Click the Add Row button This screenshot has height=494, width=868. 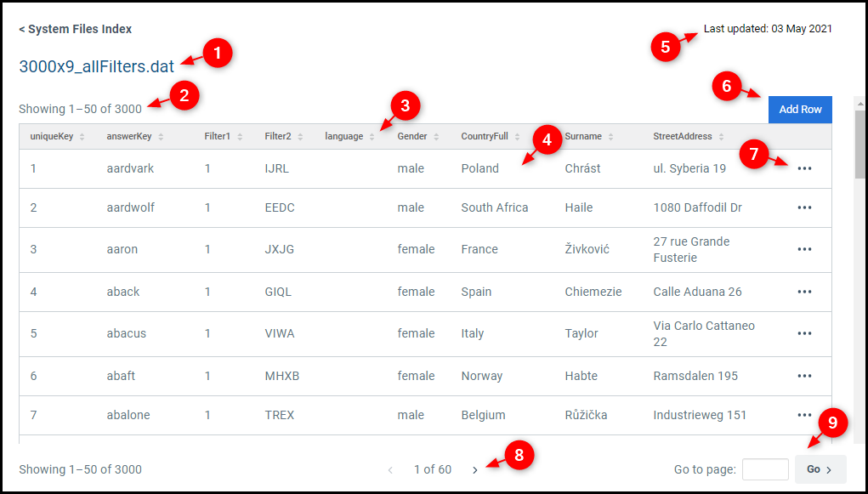click(800, 109)
